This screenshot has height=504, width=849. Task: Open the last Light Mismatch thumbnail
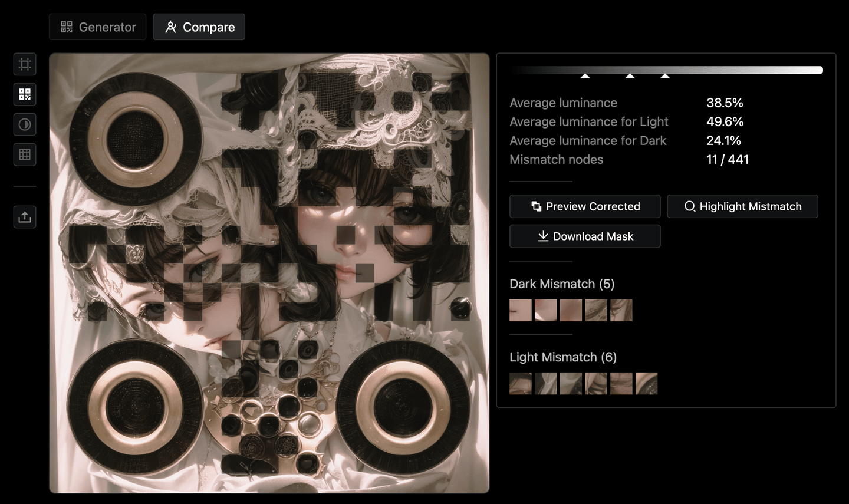tap(647, 383)
